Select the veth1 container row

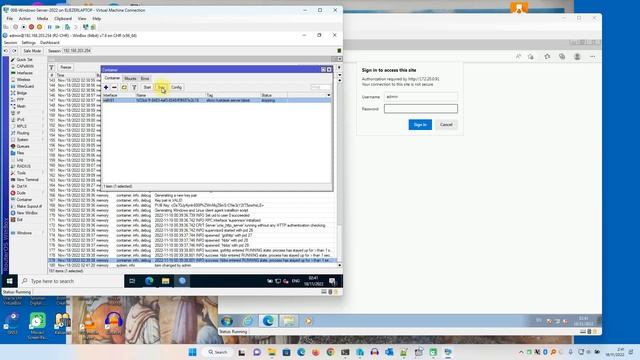216,100
